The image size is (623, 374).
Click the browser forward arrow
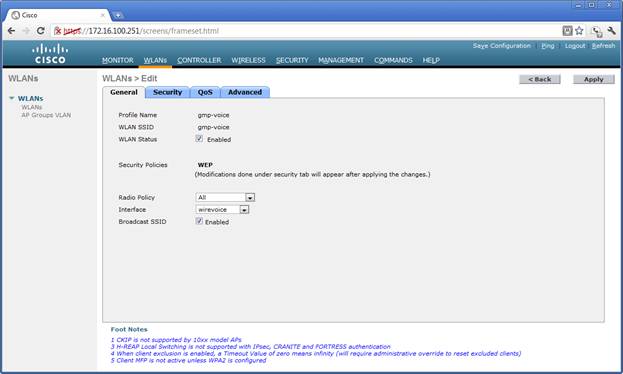(x=26, y=31)
